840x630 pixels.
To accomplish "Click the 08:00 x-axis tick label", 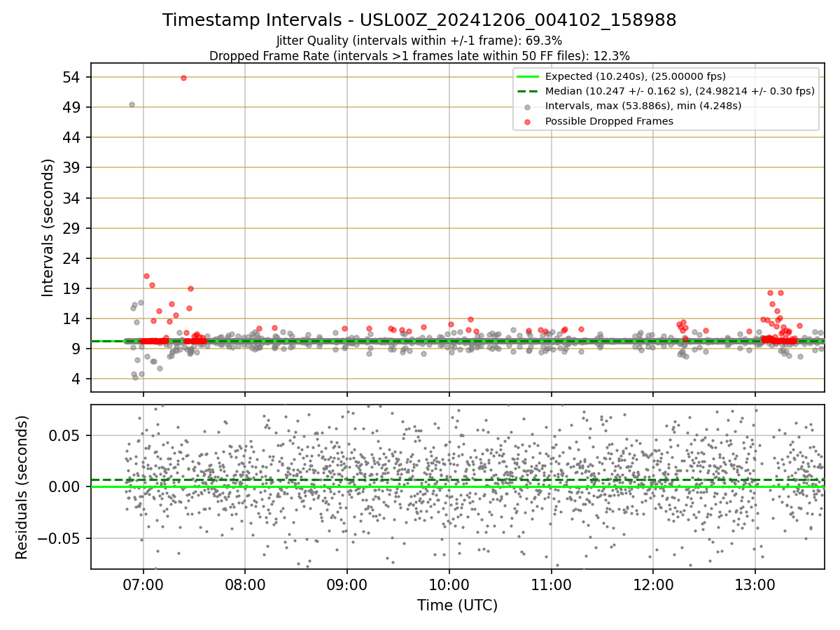I will click(245, 584).
